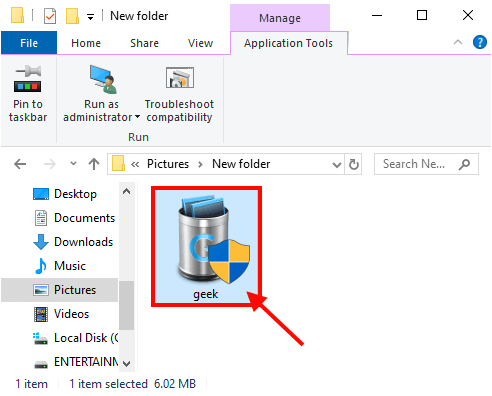Image resolution: width=492 pixels, height=396 pixels.
Task: Click the forward navigation arrow
Action: [x=50, y=164]
